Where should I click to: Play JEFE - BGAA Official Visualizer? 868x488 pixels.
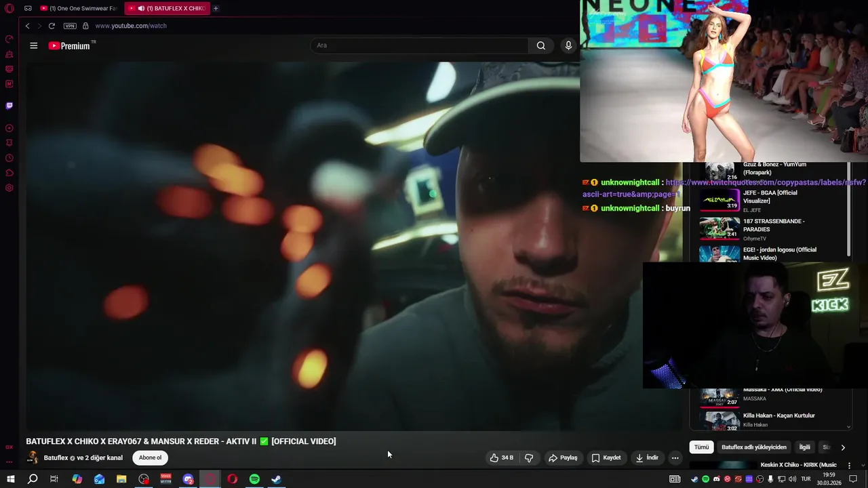[770, 197]
